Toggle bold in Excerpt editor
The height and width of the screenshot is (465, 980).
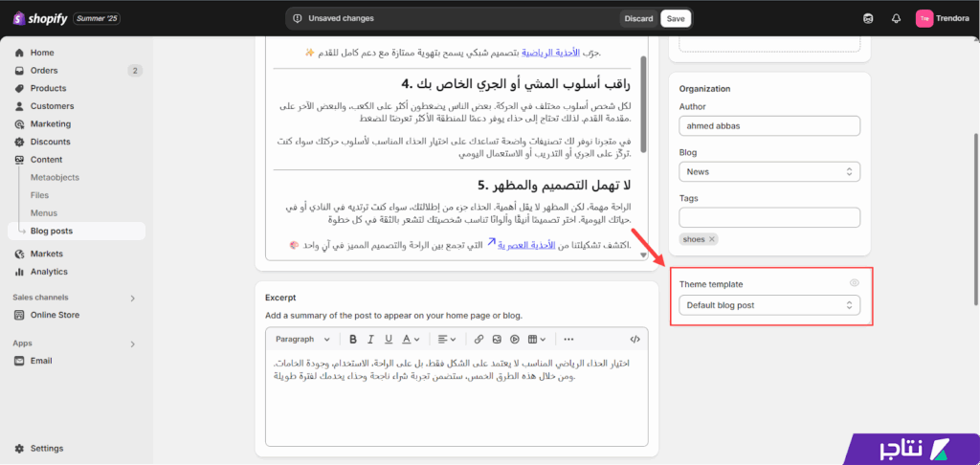(x=353, y=339)
